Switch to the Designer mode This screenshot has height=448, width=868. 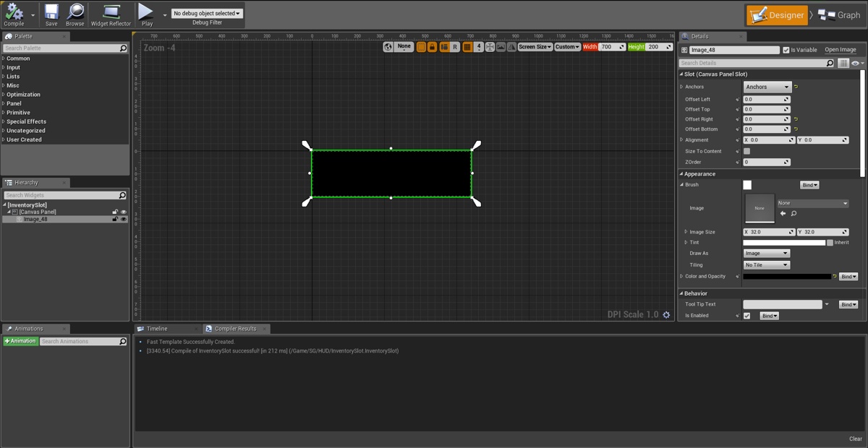click(777, 15)
